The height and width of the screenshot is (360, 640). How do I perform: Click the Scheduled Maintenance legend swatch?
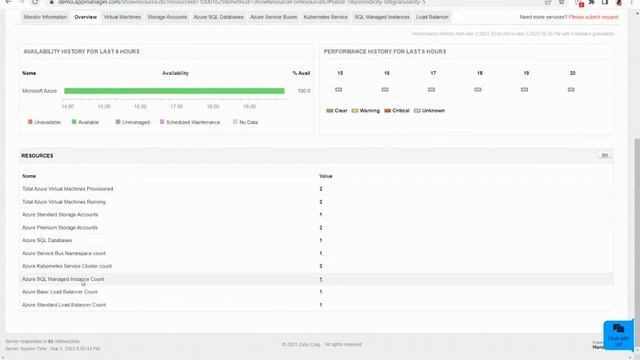pos(162,122)
